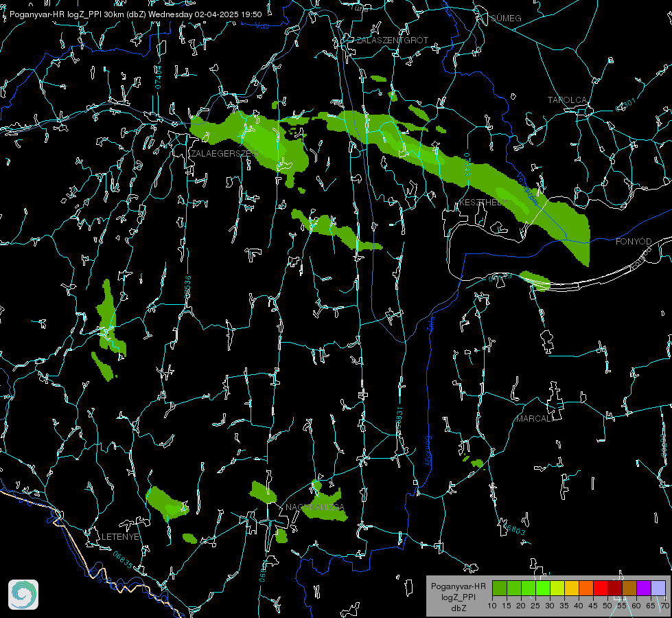The height and width of the screenshot is (618, 672).
Task: Select the 30–35 dBZ yellow-green legend swatch
Action: (x=557, y=588)
